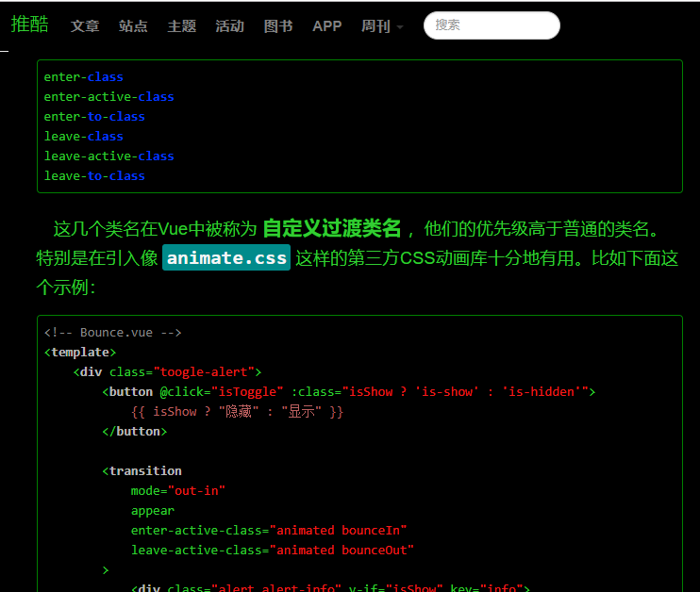Open the 活动 navigation item
The width and height of the screenshot is (700, 592).
pos(230,25)
